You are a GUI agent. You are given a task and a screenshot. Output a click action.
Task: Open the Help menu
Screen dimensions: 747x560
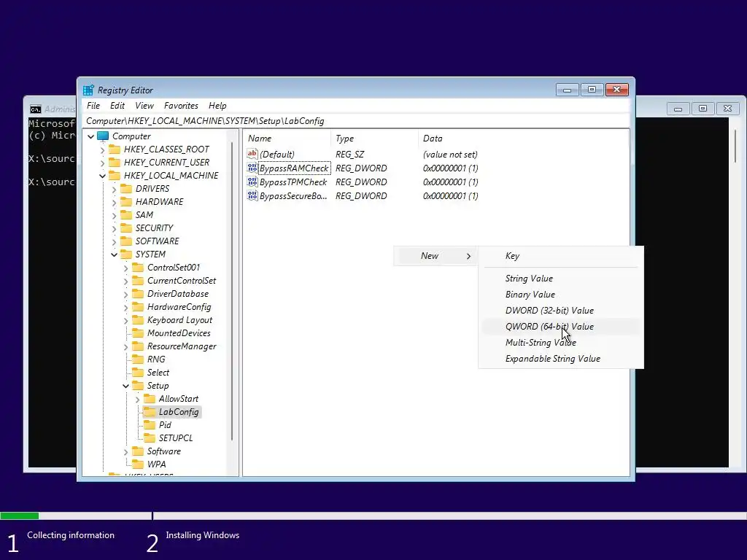pyautogui.click(x=217, y=106)
